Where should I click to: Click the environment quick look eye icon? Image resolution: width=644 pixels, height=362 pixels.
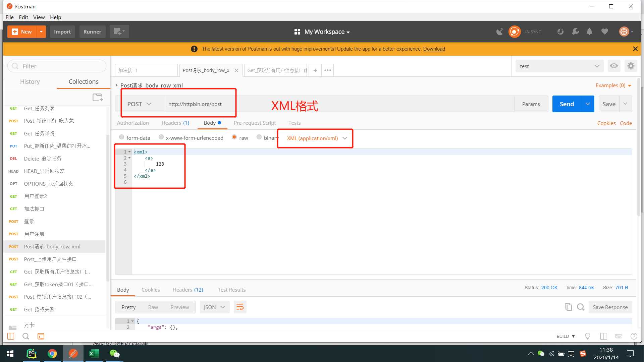coord(614,66)
